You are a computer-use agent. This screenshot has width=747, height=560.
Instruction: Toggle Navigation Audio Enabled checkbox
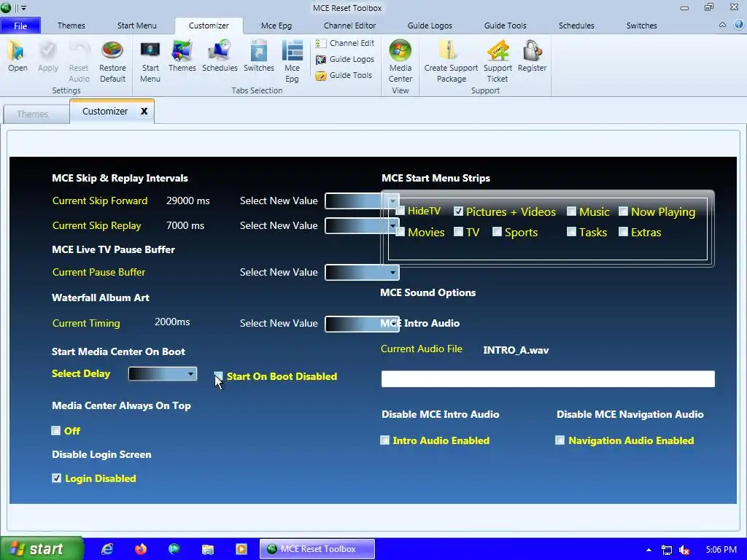pos(560,440)
